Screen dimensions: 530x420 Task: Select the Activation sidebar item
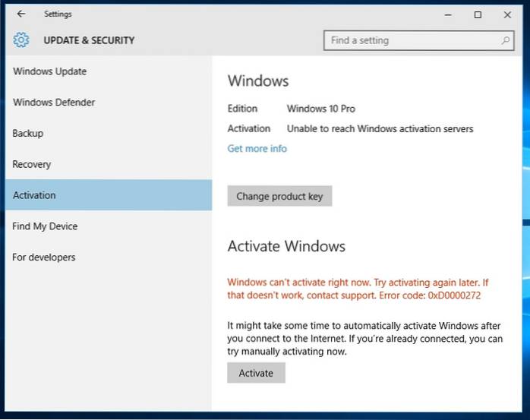pyautogui.click(x=34, y=195)
